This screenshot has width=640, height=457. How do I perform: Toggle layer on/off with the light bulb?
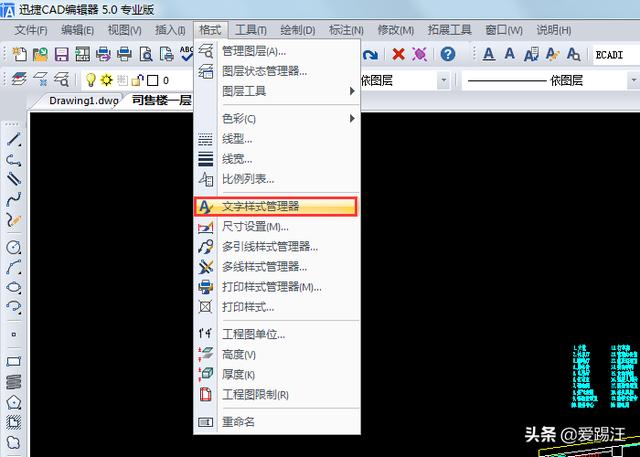tap(91, 80)
